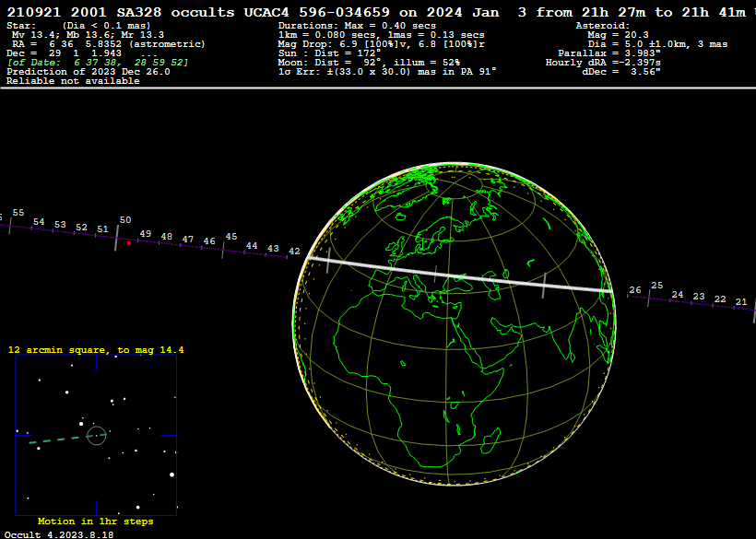Click minute marker 52 on the path

(81, 228)
